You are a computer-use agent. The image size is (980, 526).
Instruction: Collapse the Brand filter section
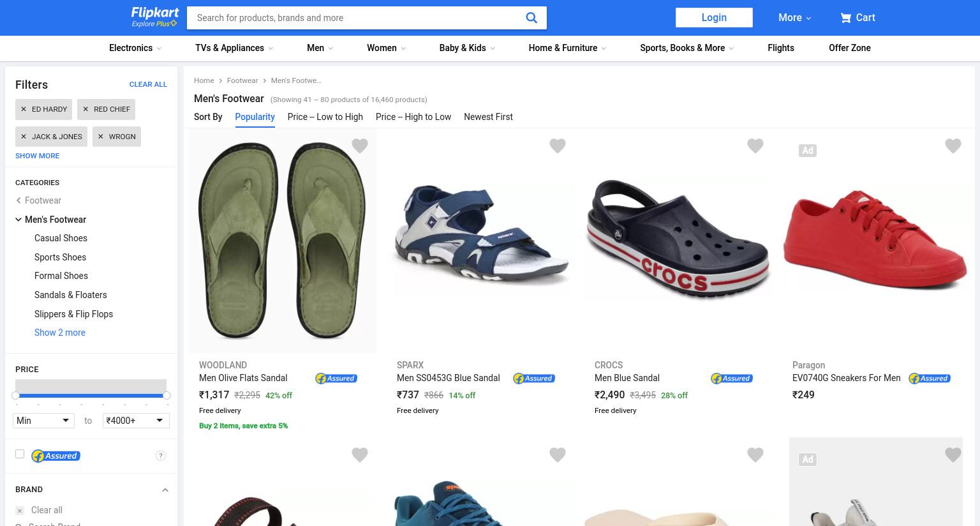click(165, 490)
